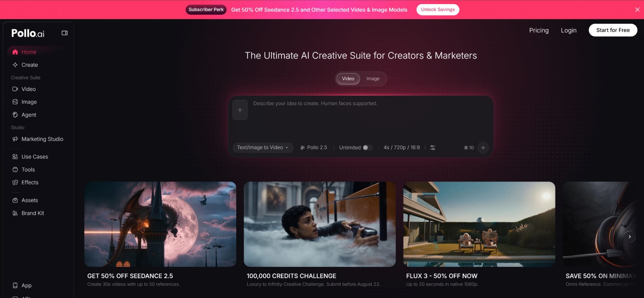Open the dragon castle Seedance thumbnail

(160, 224)
